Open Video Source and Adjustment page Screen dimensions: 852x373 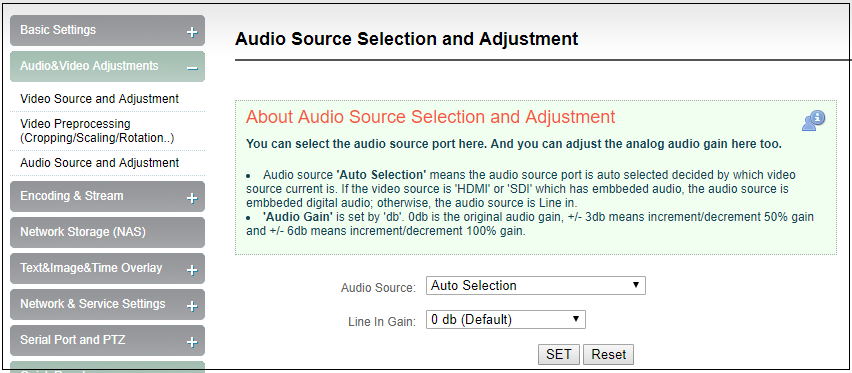[99, 98]
